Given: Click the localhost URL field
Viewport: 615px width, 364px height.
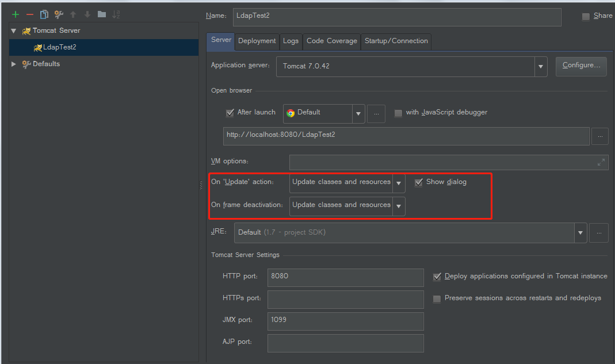Looking at the screenshot, I should coord(406,136).
